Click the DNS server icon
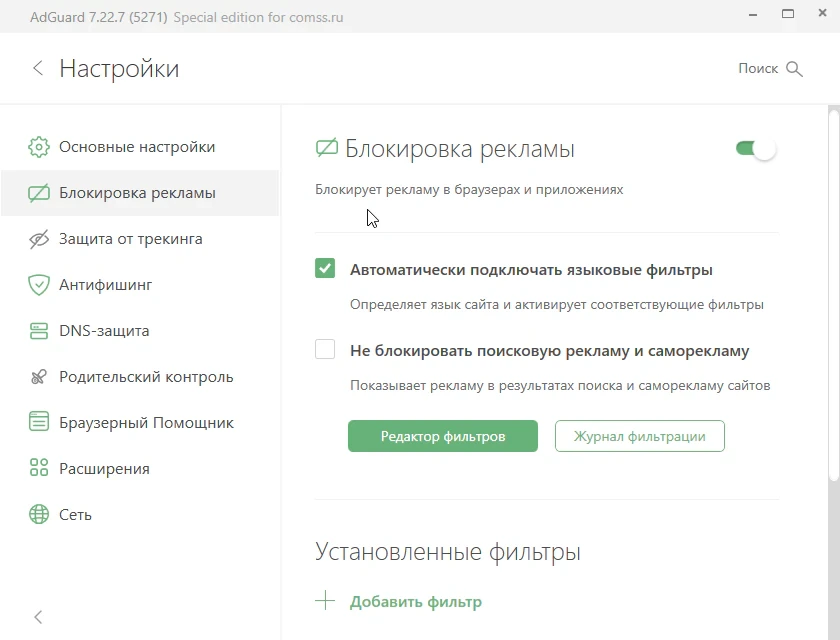This screenshot has width=840, height=640. click(x=39, y=331)
